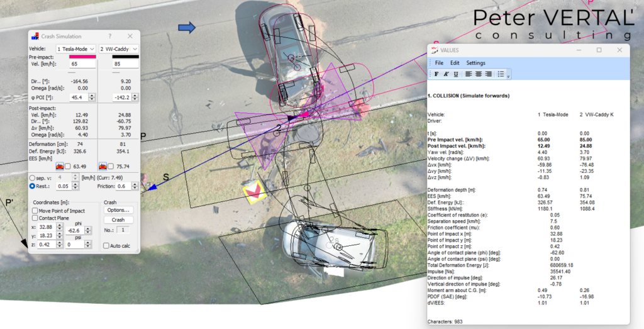This screenshot has width=644, height=329.
Task: Expand VALUES toolbar overflow arrow
Action: pos(508,76)
